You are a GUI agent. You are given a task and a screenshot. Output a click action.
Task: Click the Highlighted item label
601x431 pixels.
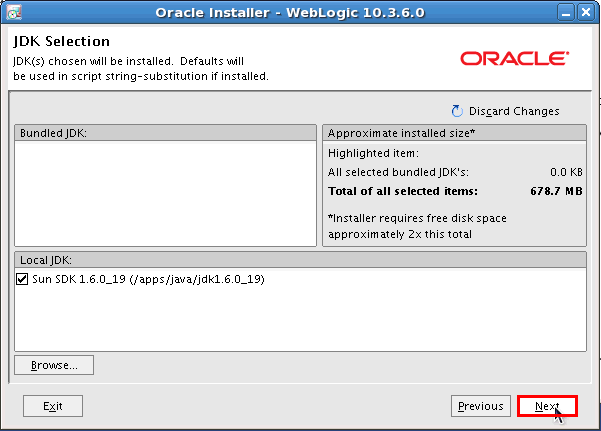tap(373, 153)
